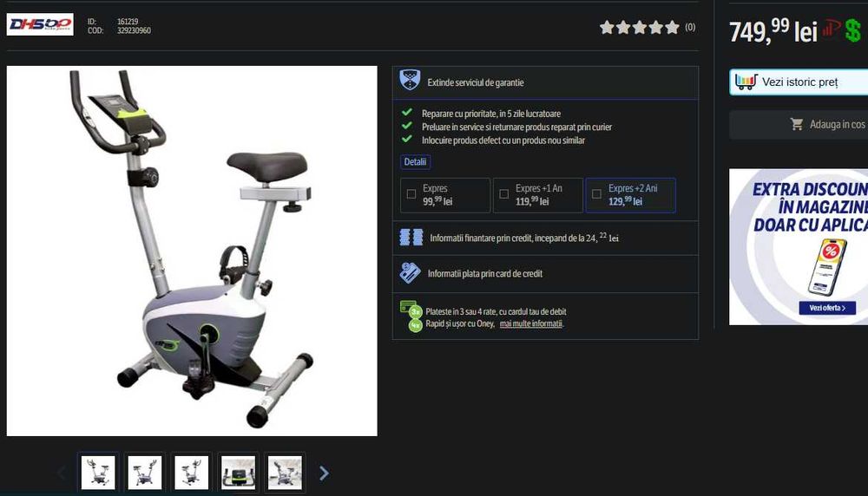Click the review count (0)

click(x=690, y=27)
